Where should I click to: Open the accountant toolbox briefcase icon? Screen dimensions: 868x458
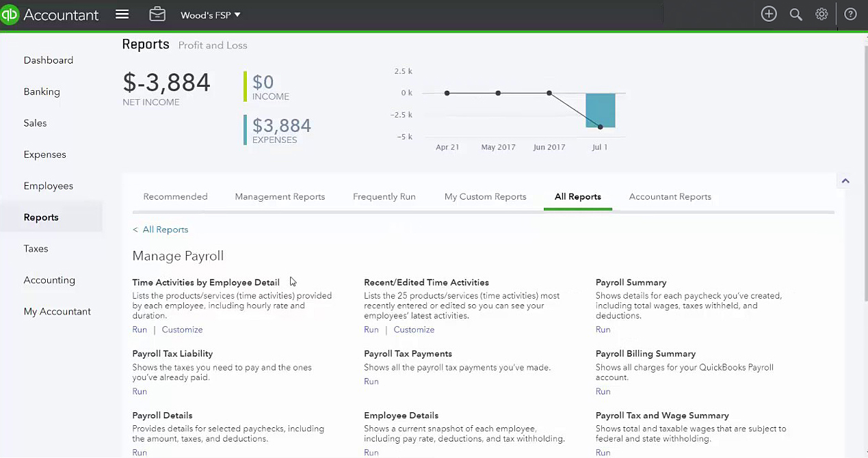pyautogui.click(x=157, y=14)
